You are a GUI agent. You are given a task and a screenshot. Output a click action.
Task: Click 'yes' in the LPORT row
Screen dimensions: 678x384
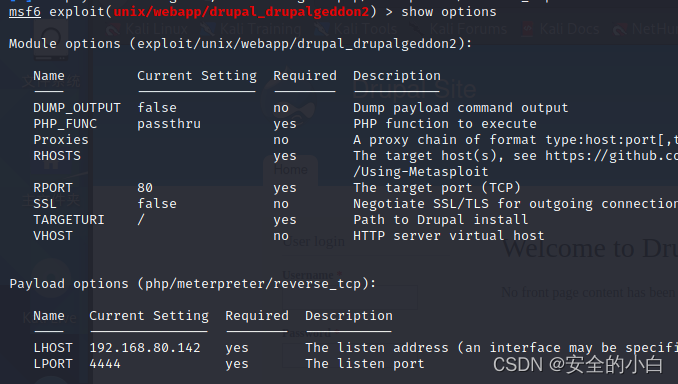coord(237,365)
